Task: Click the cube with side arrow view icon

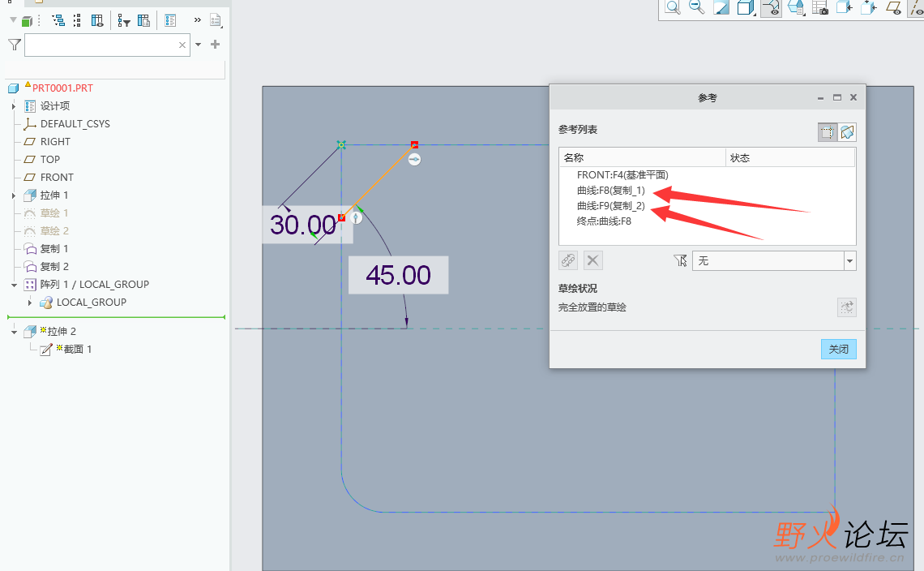Action: [x=845, y=7]
